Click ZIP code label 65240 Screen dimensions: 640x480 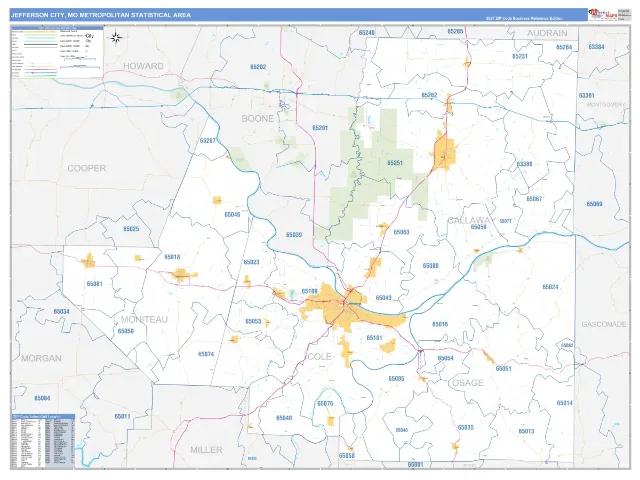(367, 33)
